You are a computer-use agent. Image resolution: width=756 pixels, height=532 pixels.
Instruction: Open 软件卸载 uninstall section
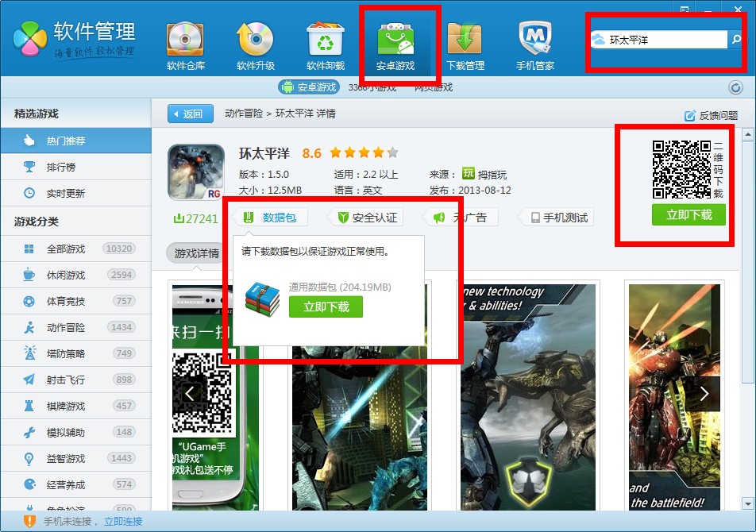326,47
